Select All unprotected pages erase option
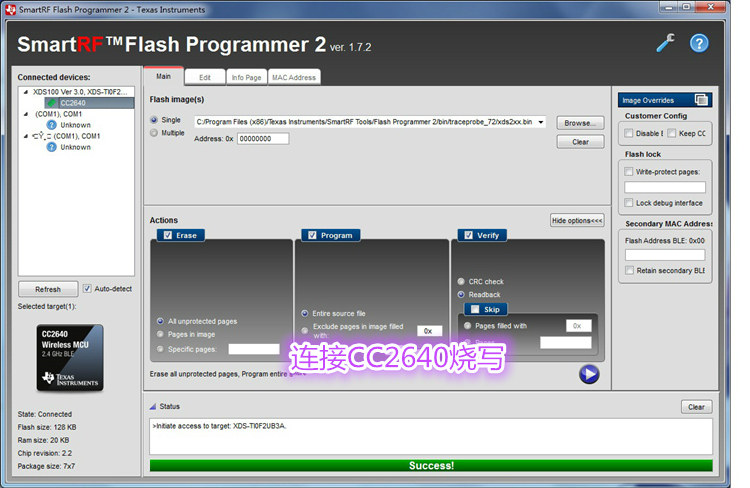This screenshot has height=488, width=750. tap(160, 321)
